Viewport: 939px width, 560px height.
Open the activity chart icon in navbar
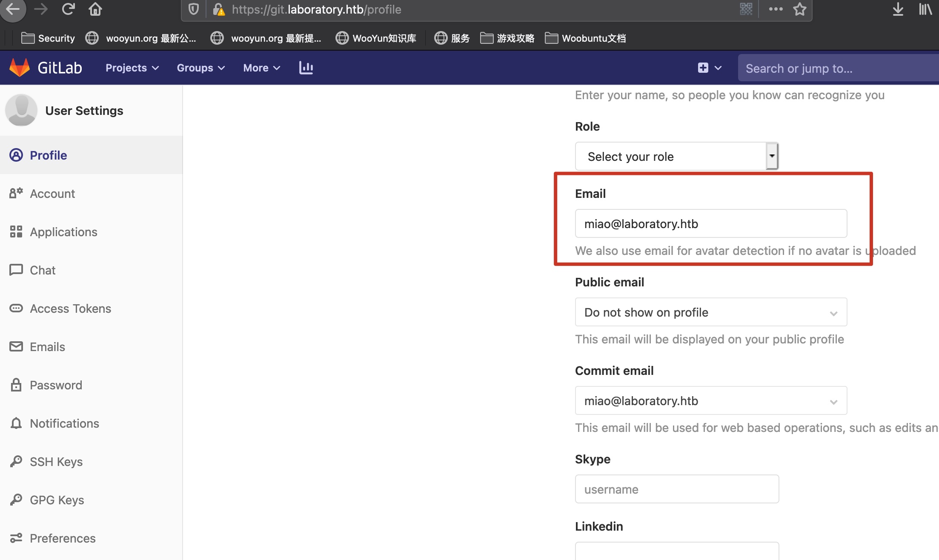pos(306,68)
